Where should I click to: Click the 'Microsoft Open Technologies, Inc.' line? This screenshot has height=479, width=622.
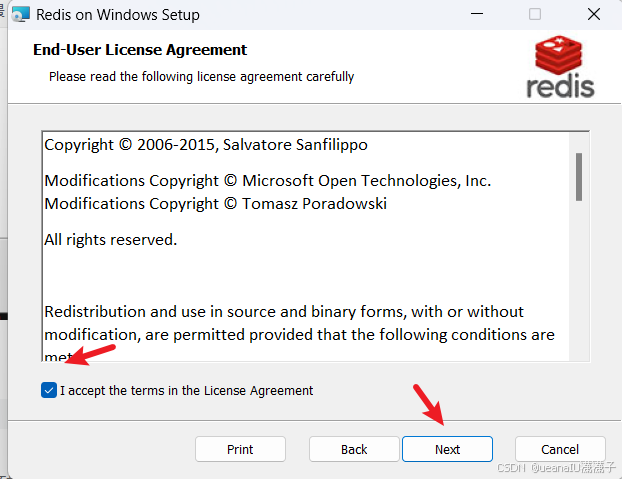(268, 181)
